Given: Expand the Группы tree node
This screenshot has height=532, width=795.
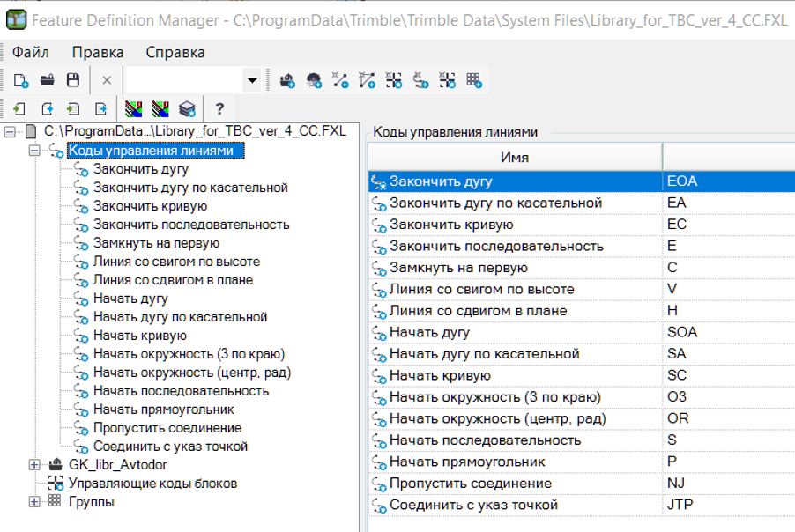Looking at the screenshot, I should pos(34,501).
